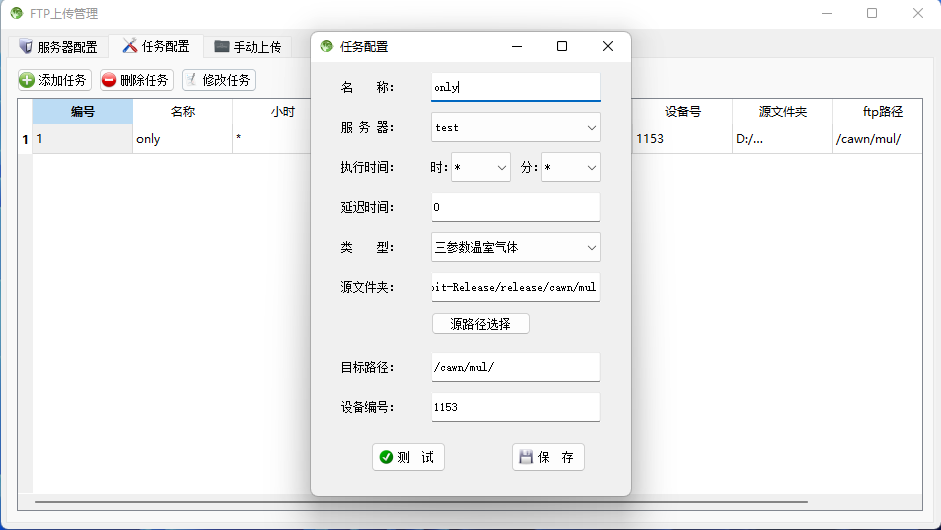Click the 名称 column header
Viewport: 941px width, 530px height.
[x=182, y=112]
